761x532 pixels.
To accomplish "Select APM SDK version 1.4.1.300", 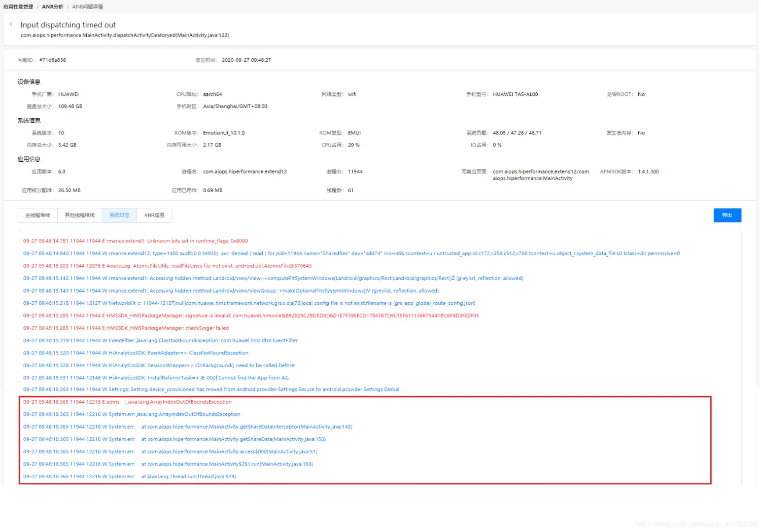I will click(x=648, y=172).
